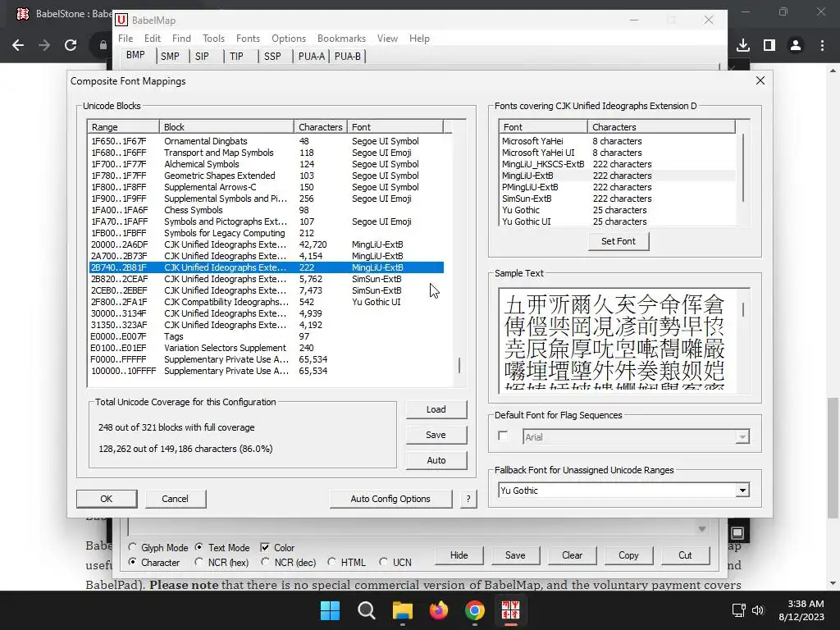840x630 pixels.
Task: Open the Fallback Font Yu Gothic dropdown
Action: pyautogui.click(x=742, y=491)
